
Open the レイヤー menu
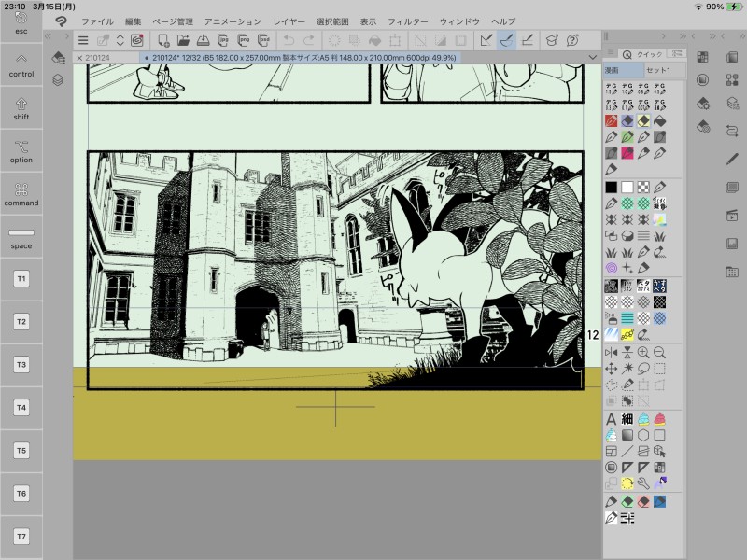tap(289, 21)
